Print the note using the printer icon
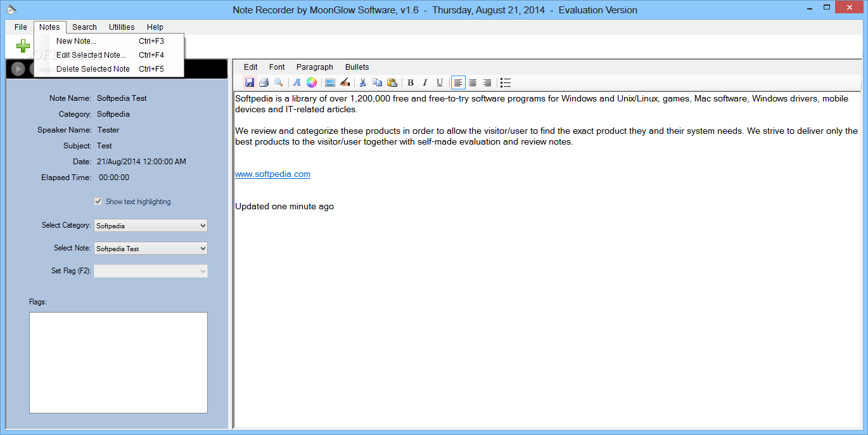This screenshot has height=435, width=868. [264, 82]
